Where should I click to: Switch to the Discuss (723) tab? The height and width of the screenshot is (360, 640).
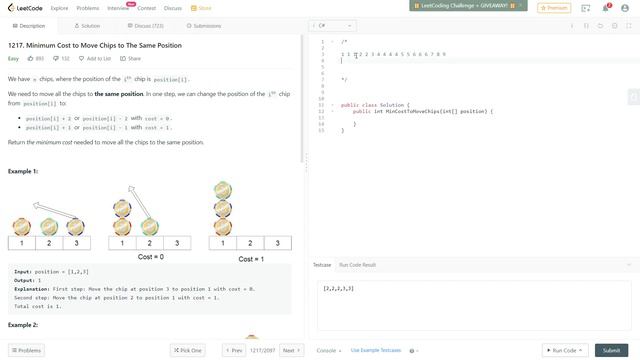(145, 26)
